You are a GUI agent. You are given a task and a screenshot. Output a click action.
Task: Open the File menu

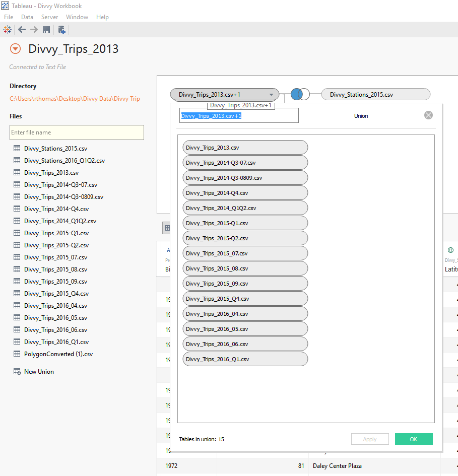pyautogui.click(x=9, y=17)
